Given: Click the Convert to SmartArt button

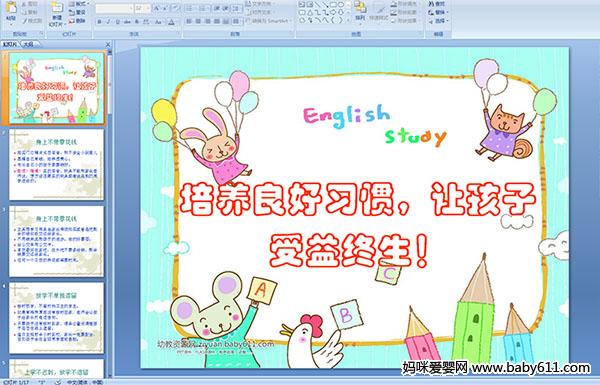Looking at the screenshot, I should (x=269, y=21).
